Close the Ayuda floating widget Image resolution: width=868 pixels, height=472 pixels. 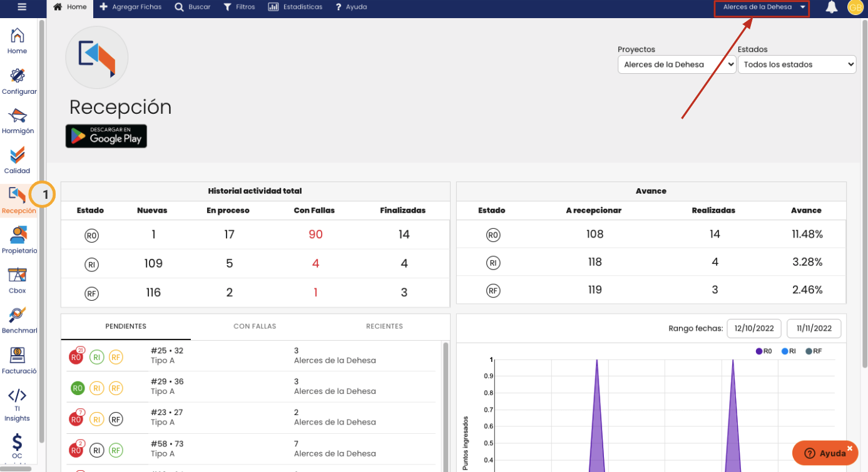(850, 448)
